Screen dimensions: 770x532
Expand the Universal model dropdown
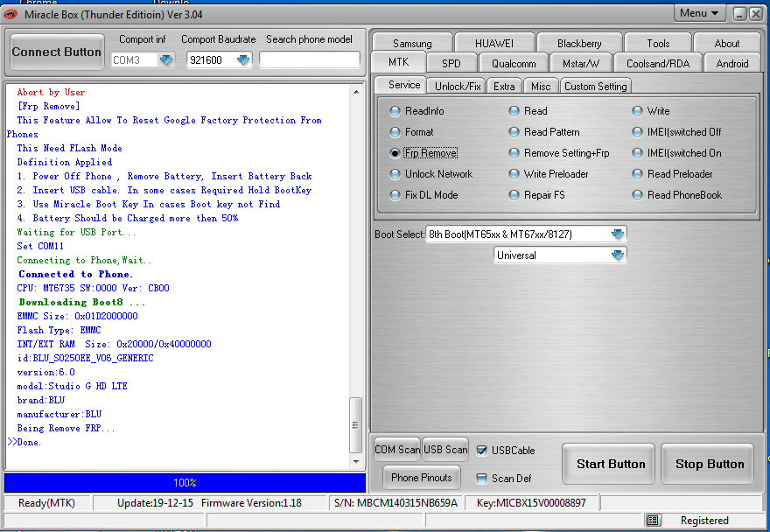tap(618, 255)
